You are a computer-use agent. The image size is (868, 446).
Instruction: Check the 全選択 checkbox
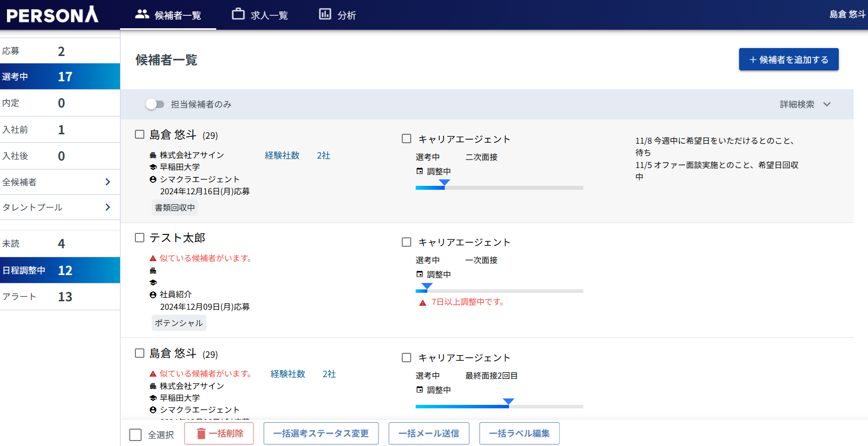pyautogui.click(x=135, y=435)
